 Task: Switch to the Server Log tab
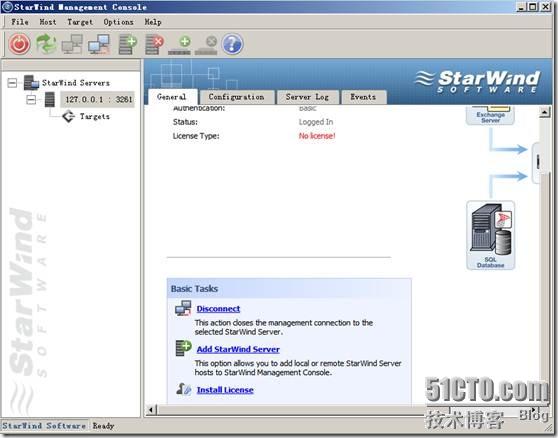(x=307, y=97)
